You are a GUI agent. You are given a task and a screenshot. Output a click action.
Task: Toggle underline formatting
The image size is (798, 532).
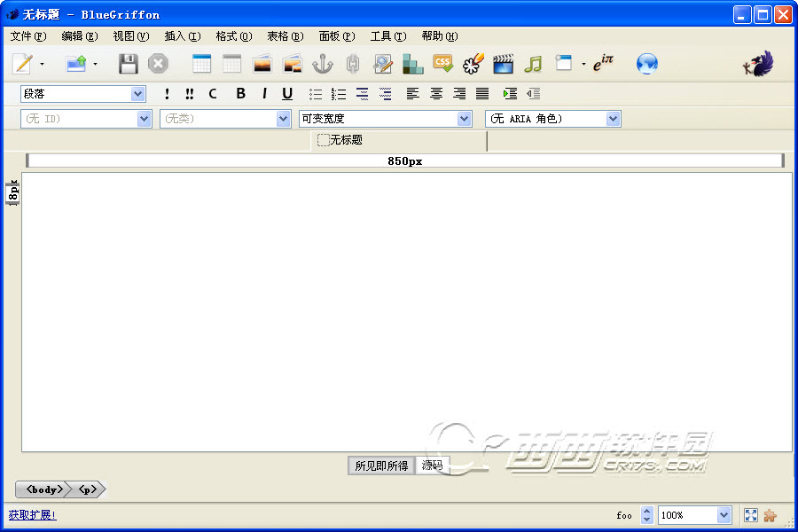click(287, 93)
